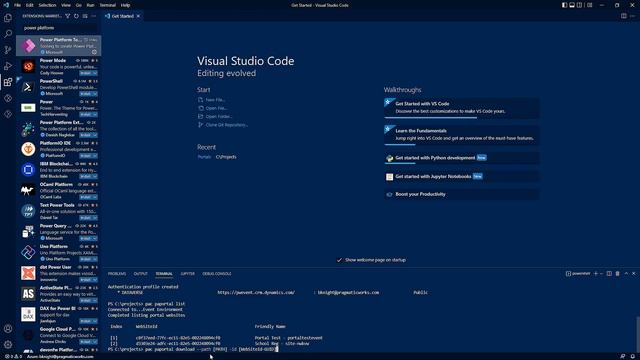Open the Manage gear in activity bar
The image size is (640, 360).
8,344
